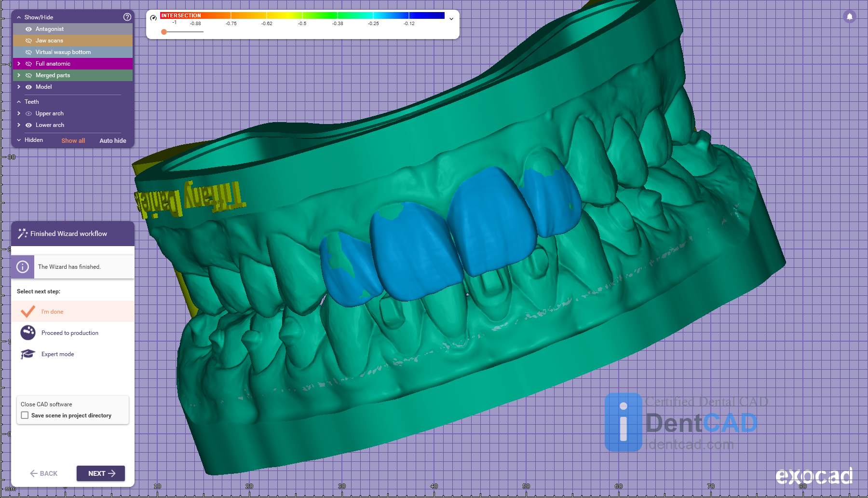
Task: Collapse the Show/Hide panel header
Action: tap(19, 17)
